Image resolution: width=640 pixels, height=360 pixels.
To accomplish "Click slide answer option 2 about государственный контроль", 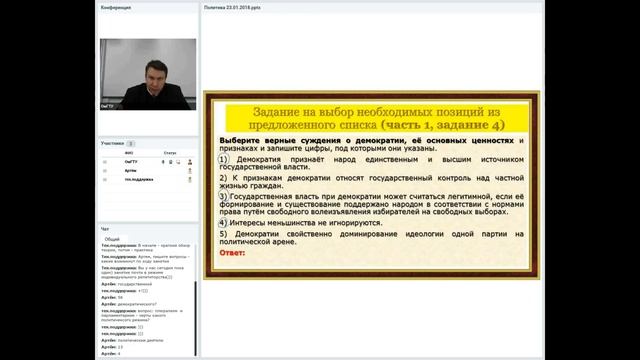I will 371,182.
